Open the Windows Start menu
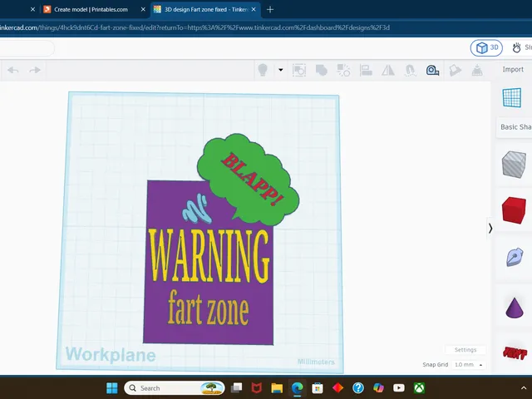532x399 pixels. 112,388
